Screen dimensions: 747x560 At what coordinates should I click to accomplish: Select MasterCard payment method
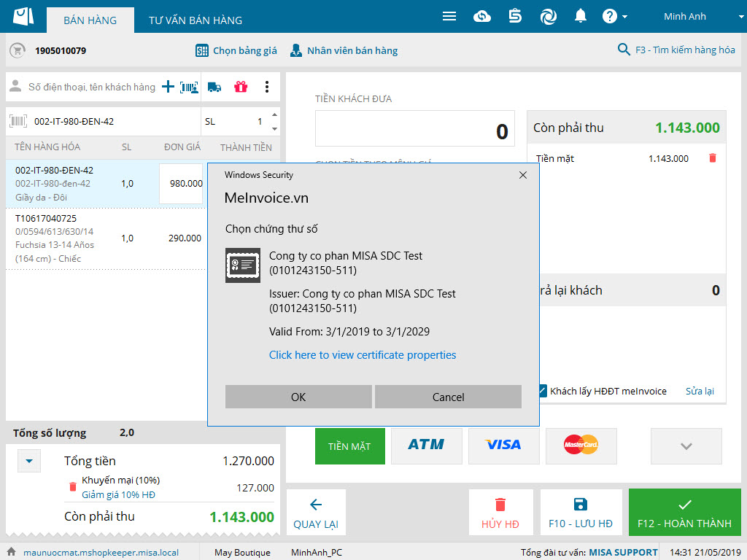(x=581, y=446)
